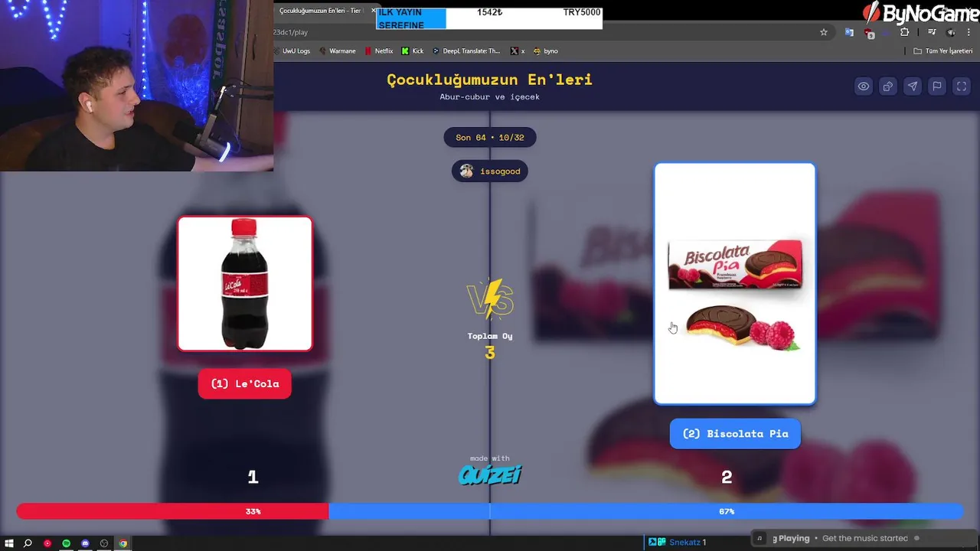Open the Quizei logo link
The height and width of the screenshot is (551, 980).
click(490, 475)
